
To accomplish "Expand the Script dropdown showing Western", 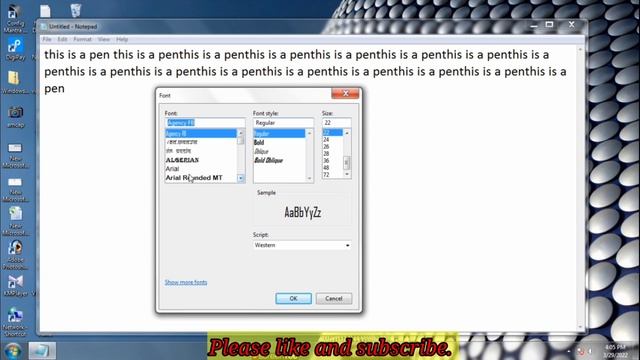I will pyautogui.click(x=302, y=245).
